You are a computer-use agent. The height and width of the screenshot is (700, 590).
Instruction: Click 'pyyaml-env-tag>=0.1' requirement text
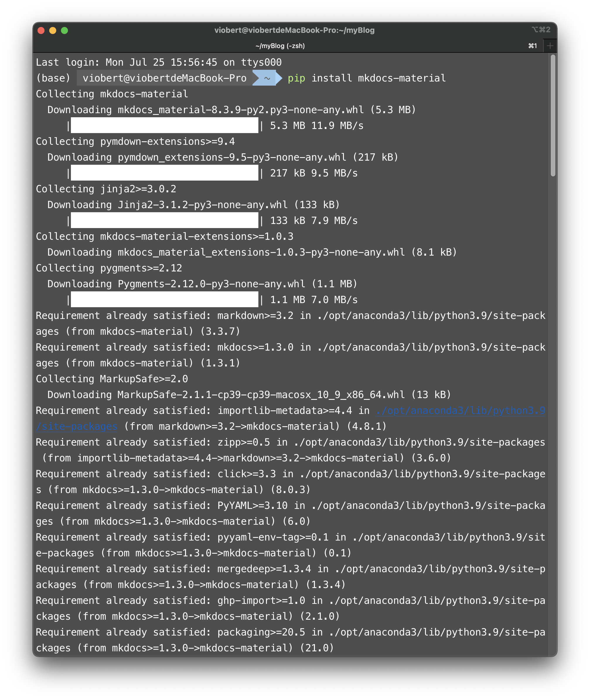[x=273, y=537]
